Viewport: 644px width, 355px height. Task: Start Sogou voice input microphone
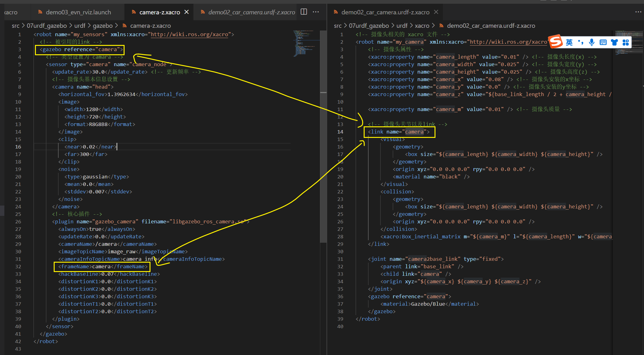[592, 42]
